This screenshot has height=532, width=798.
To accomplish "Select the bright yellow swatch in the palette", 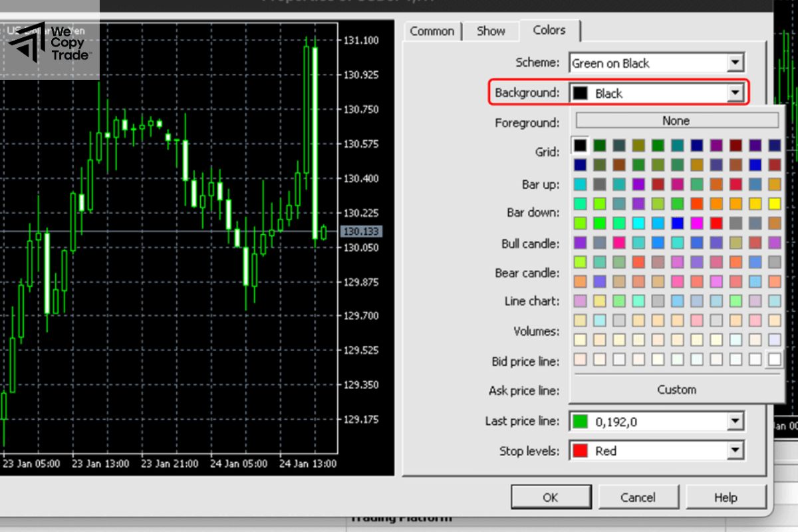I will pyautogui.click(x=775, y=204).
